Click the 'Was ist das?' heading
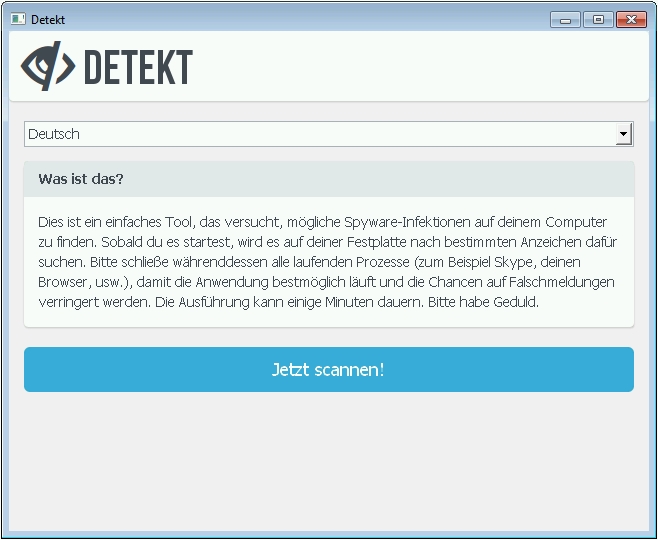 point(81,179)
